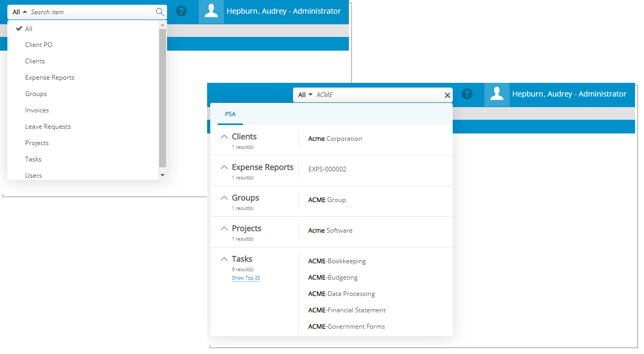
Task: Click the Groups section heading
Action: click(246, 198)
